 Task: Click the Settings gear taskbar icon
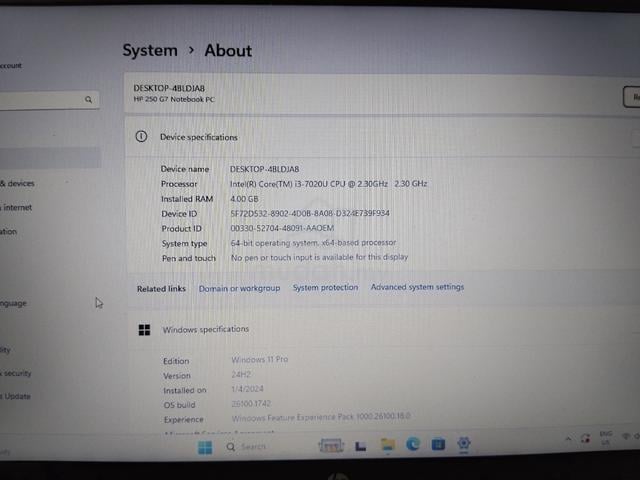pos(464,442)
